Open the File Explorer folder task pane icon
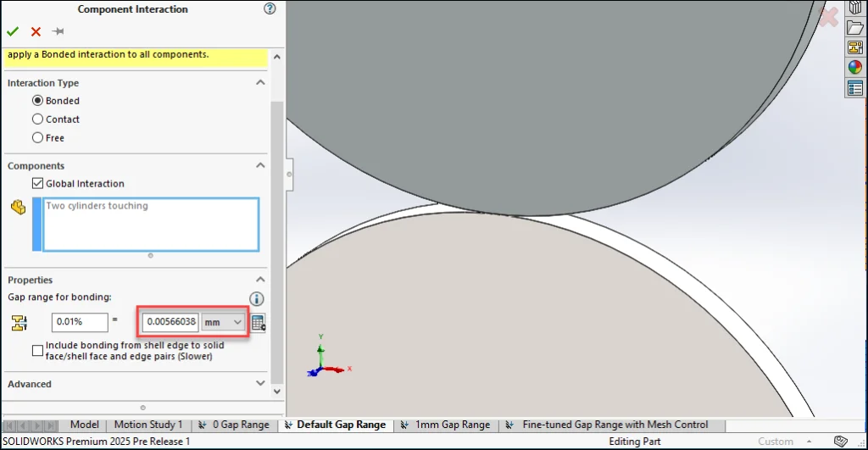The image size is (868, 450). (855, 27)
